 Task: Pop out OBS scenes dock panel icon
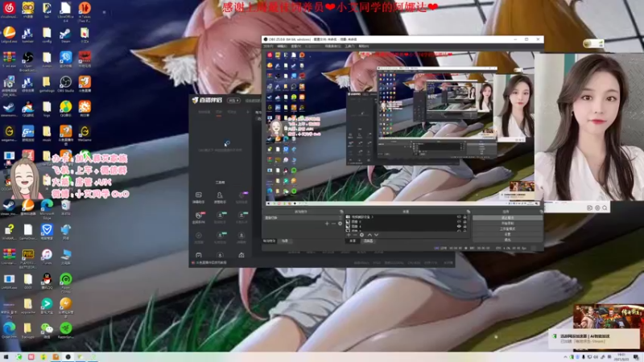[341, 212]
